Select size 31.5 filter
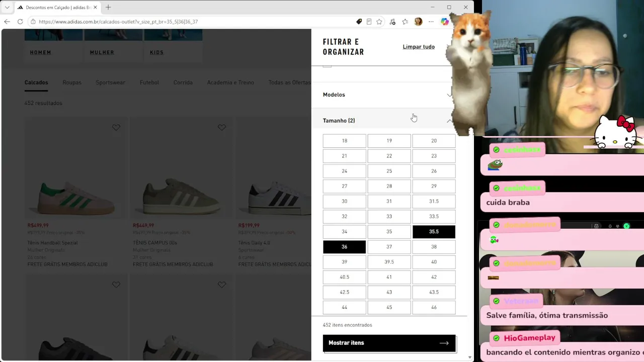Image resolution: width=644 pixels, height=362 pixels. pos(434,201)
